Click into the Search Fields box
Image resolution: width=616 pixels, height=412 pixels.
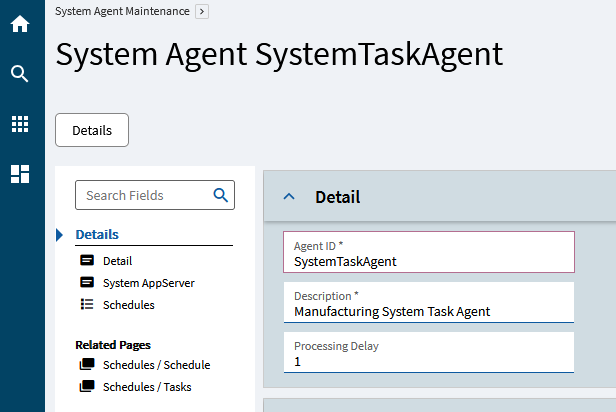(x=155, y=195)
